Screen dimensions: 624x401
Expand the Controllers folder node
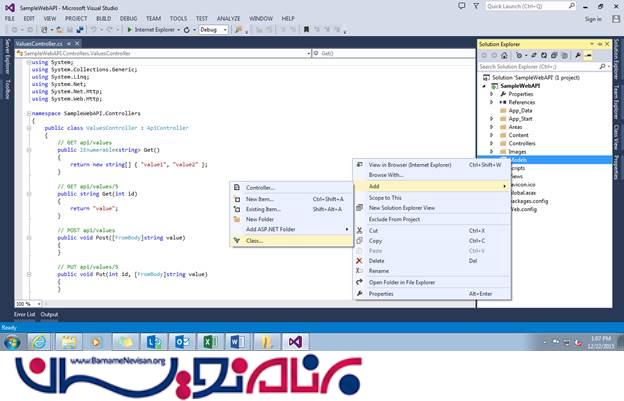[x=491, y=143]
